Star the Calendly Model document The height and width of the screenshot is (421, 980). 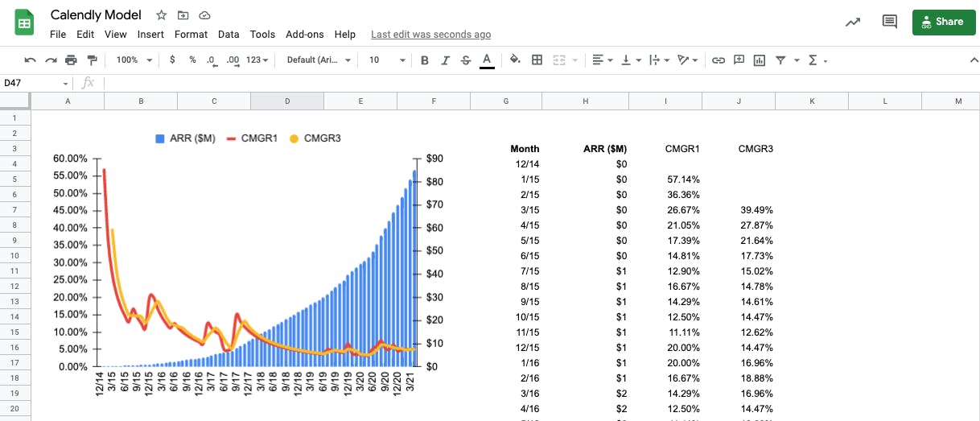click(162, 15)
